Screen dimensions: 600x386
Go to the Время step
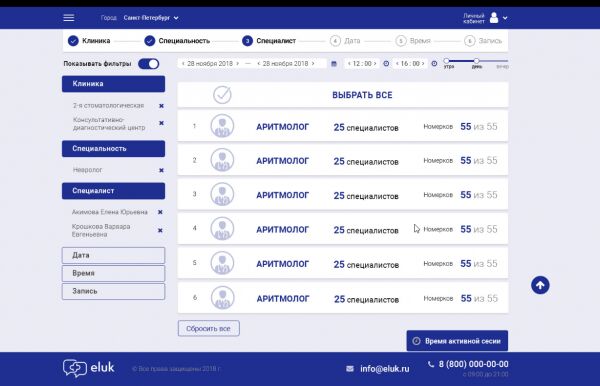click(413, 41)
